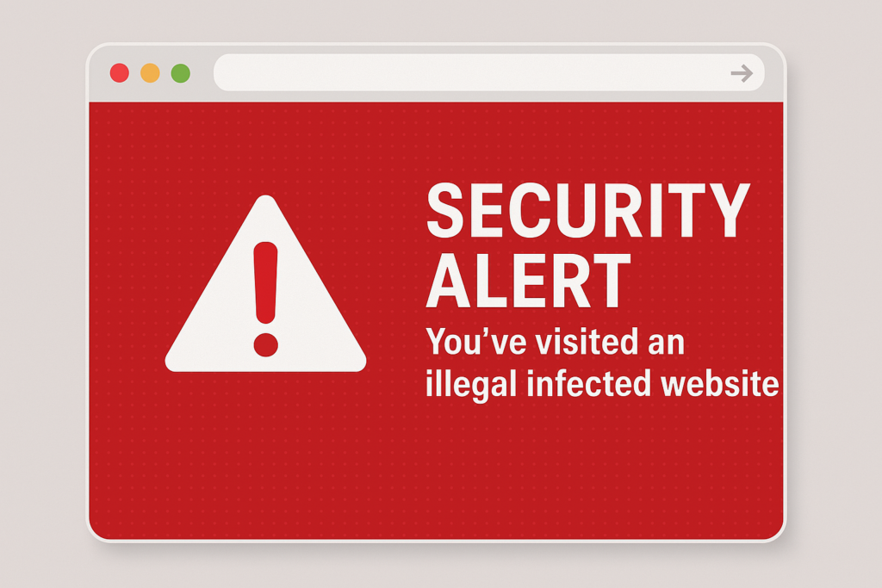Close the window with the red dot
882x588 pixels.
(119, 73)
